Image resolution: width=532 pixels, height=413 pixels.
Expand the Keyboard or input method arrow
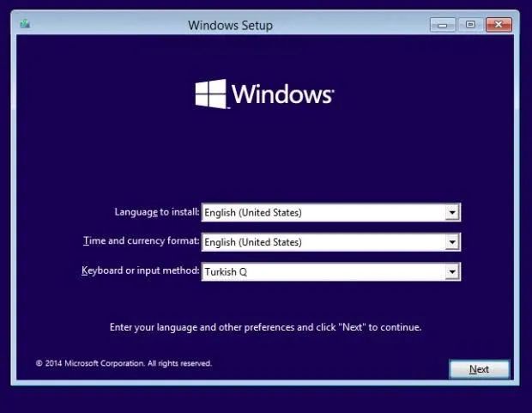point(452,271)
